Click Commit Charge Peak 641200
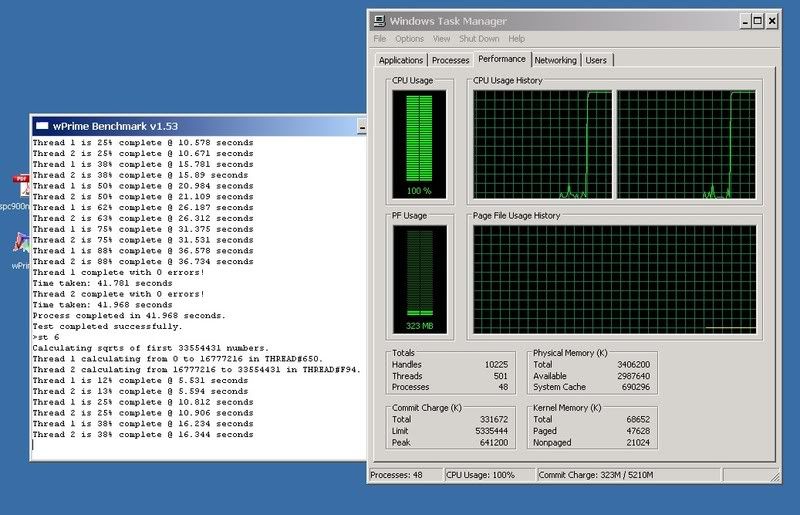 click(x=494, y=443)
